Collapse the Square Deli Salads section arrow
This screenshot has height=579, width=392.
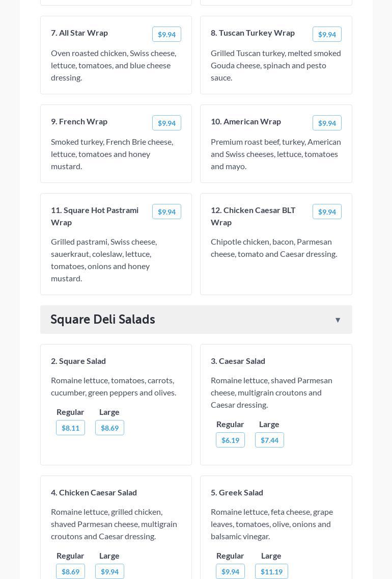coord(338,320)
